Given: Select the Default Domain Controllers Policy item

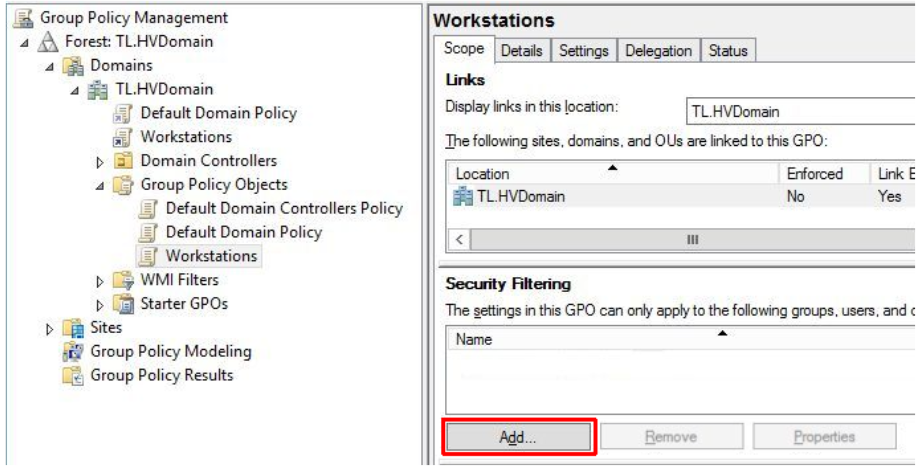Looking at the screenshot, I should pos(283,208).
